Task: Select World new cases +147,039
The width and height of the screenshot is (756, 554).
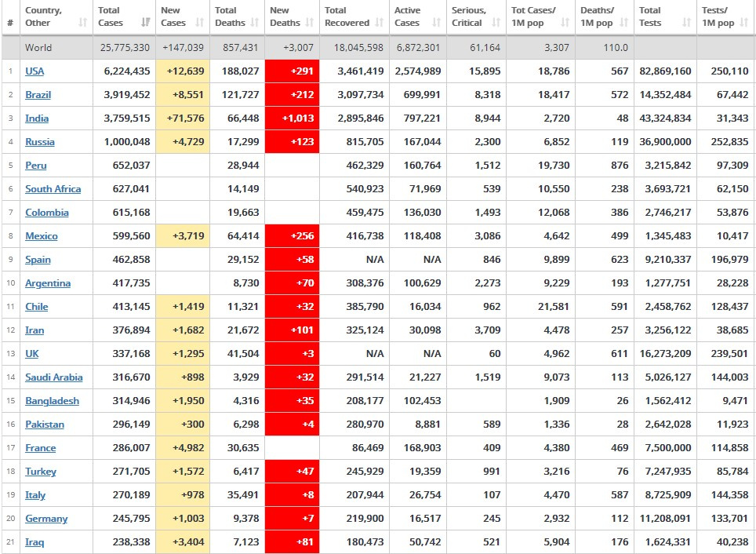Action: (183, 48)
